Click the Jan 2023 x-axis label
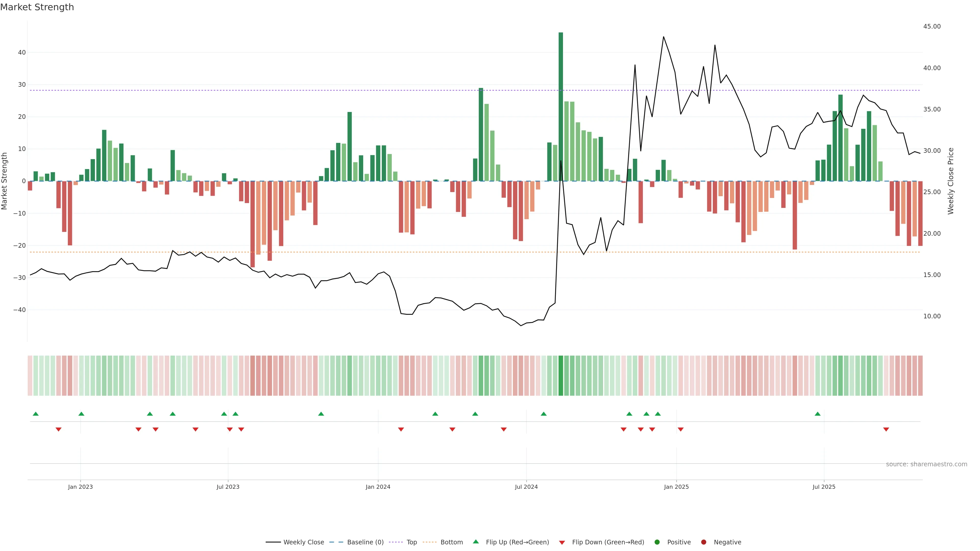 click(80, 487)
